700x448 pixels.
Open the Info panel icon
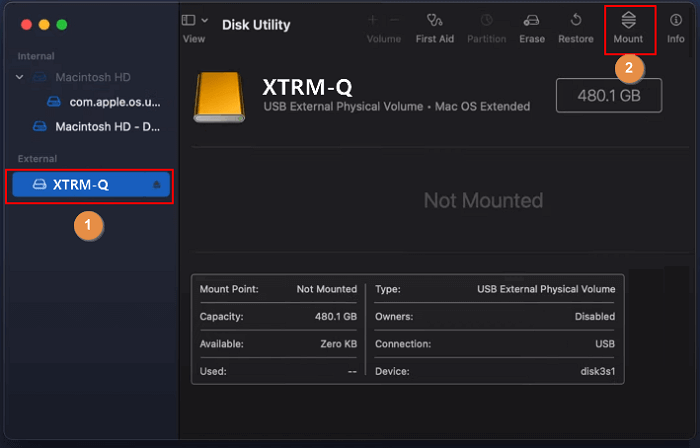[x=676, y=20]
